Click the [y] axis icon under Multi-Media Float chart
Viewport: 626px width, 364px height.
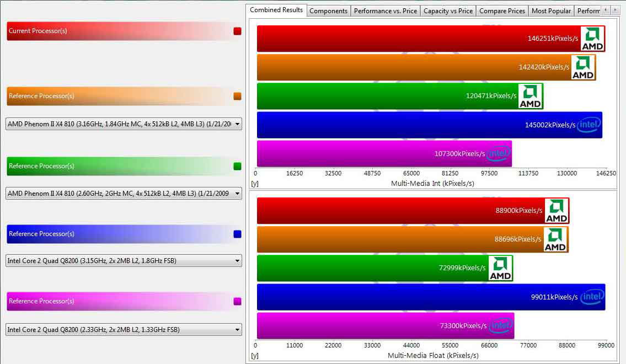[x=255, y=356]
